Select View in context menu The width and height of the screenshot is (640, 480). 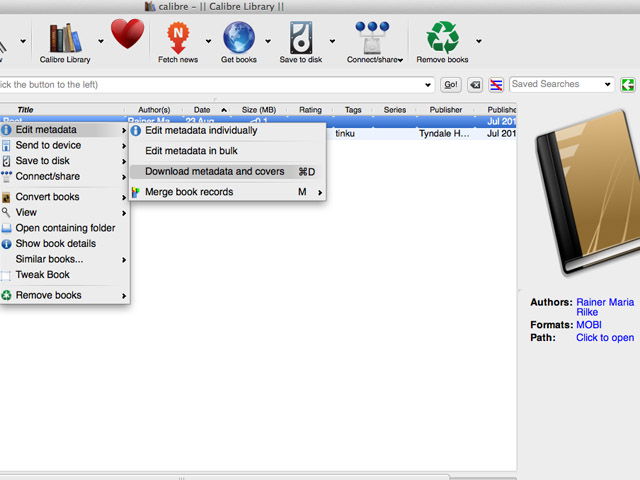[64, 212]
